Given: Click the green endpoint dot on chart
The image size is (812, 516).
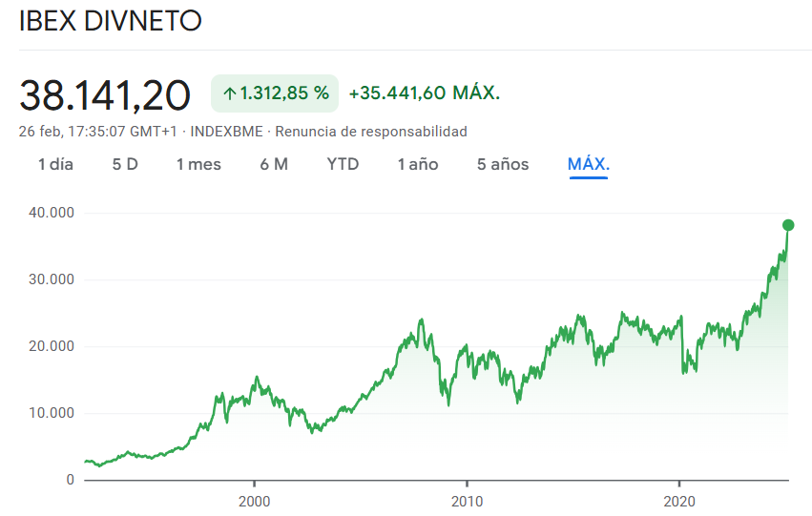Looking at the screenshot, I should [x=788, y=225].
